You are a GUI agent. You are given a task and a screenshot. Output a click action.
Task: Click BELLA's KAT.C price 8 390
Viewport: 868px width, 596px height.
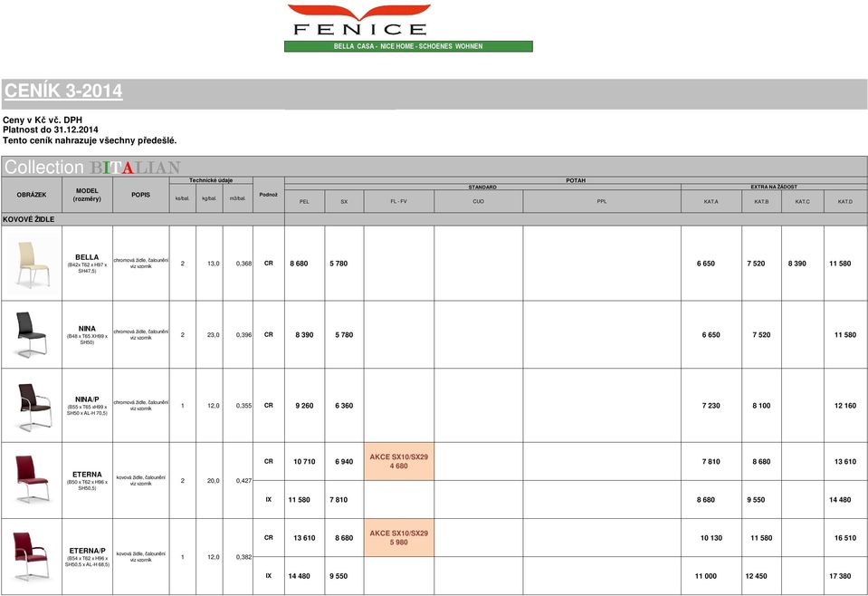click(x=797, y=264)
